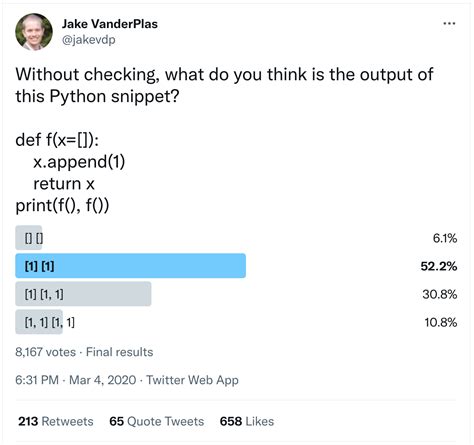The image size is (474, 445).
Task: Click the 8,167 votes count
Action: click(46, 352)
